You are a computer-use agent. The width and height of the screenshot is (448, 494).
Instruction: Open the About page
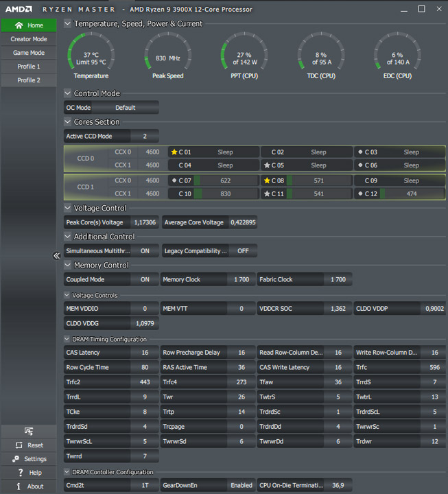(x=29, y=486)
